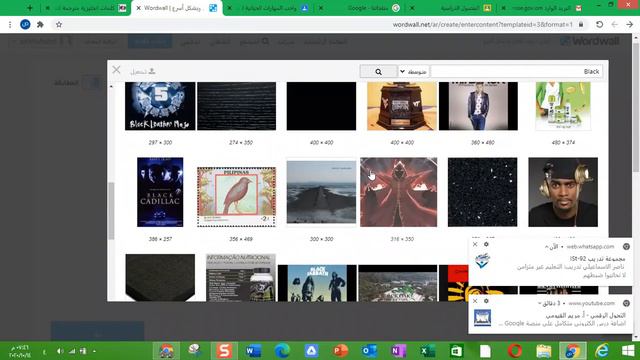The image size is (640, 360).
Task: Open Chrome's three-dot menu
Action: (10, 24)
